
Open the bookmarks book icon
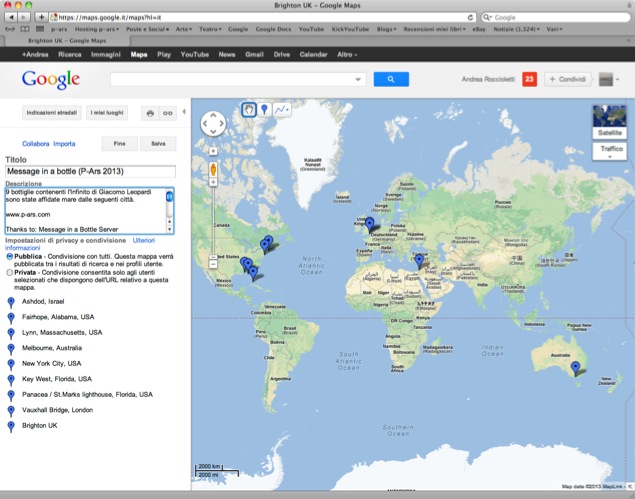[25, 29]
